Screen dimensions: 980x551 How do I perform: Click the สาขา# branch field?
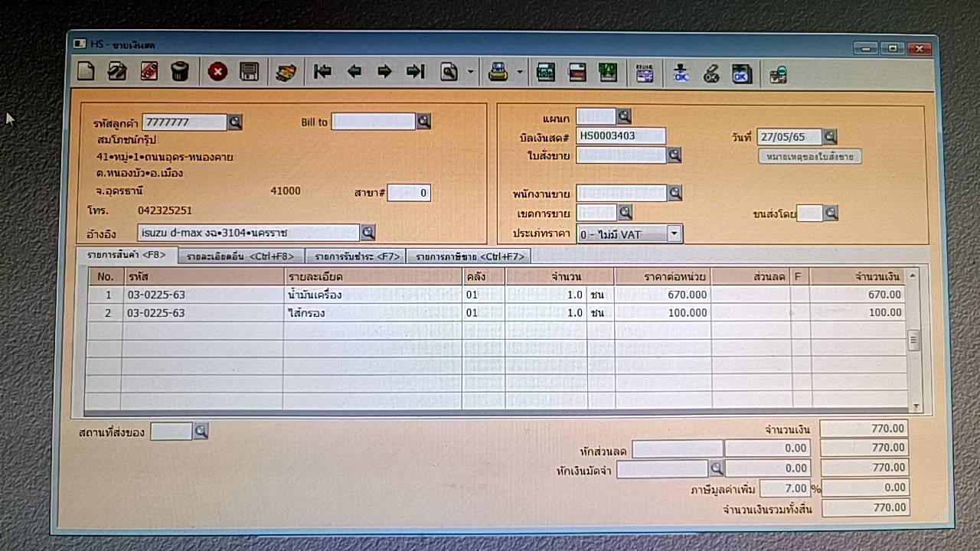(x=409, y=193)
